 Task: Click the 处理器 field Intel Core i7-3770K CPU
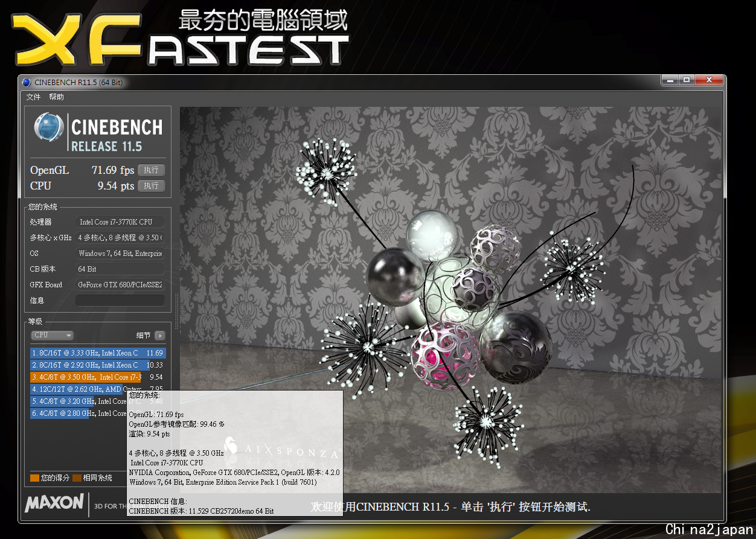click(x=120, y=222)
